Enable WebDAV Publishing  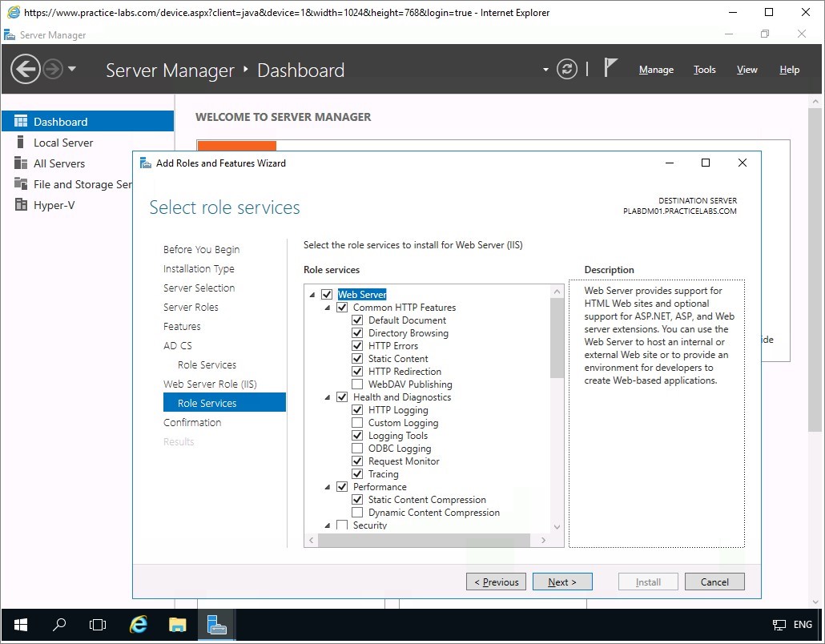coord(357,384)
